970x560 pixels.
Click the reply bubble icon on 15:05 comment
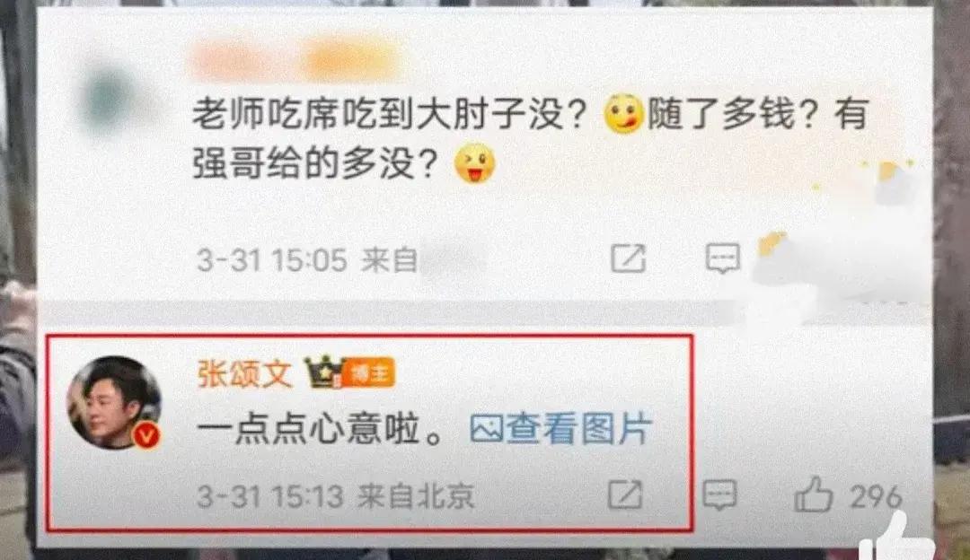(722, 258)
